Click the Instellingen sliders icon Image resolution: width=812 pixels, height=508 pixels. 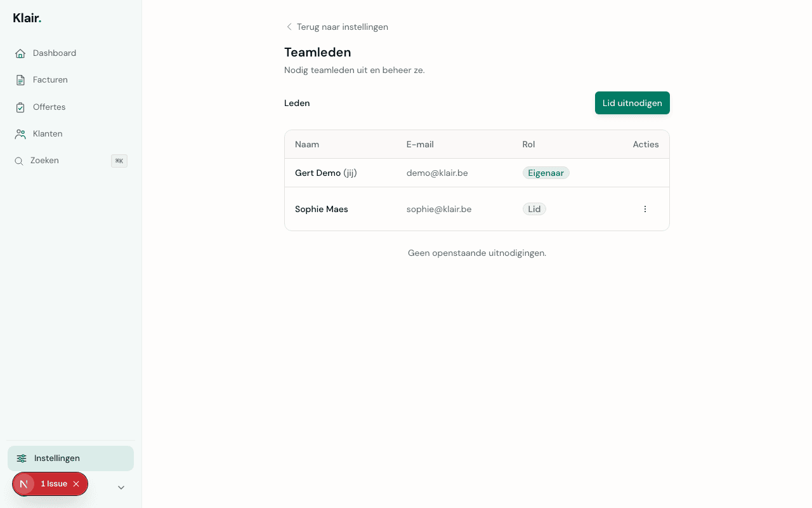(x=22, y=458)
